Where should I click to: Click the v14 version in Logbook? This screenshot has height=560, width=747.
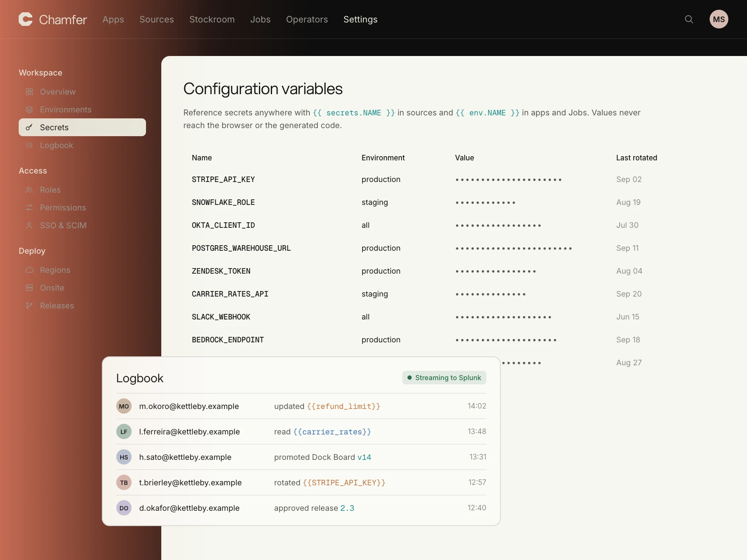(364, 457)
